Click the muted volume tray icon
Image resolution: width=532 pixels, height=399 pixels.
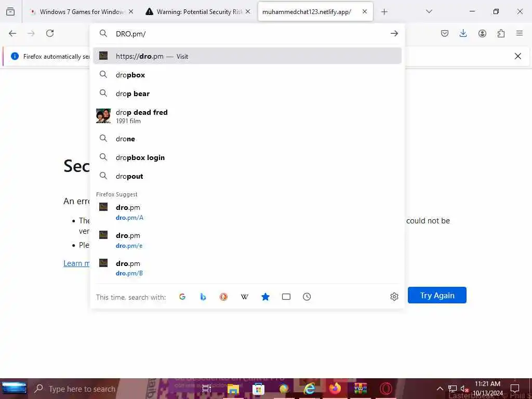click(x=464, y=389)
